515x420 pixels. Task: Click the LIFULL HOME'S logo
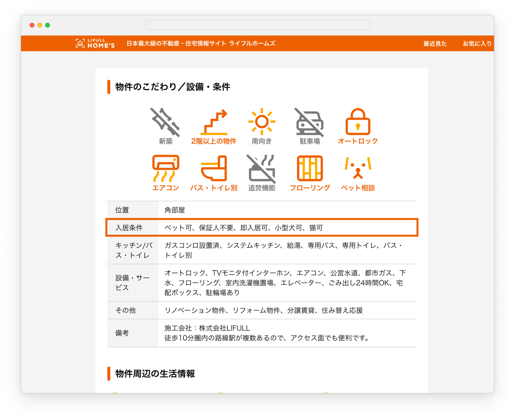tap(95, 44)
